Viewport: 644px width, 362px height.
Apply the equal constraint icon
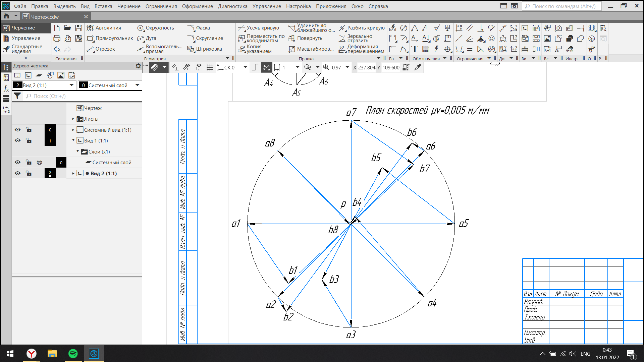(x=470, y=49)
